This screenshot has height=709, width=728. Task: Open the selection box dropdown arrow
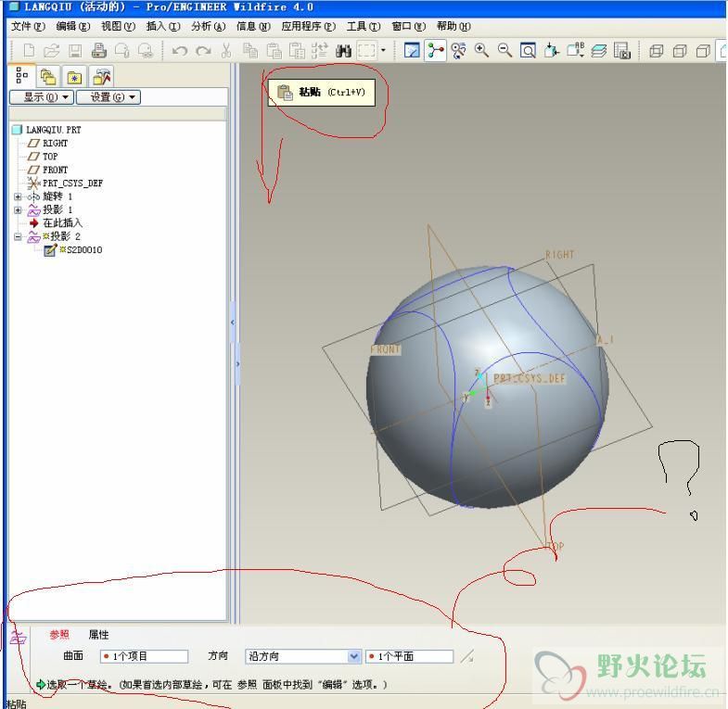(x=383, y=50)
